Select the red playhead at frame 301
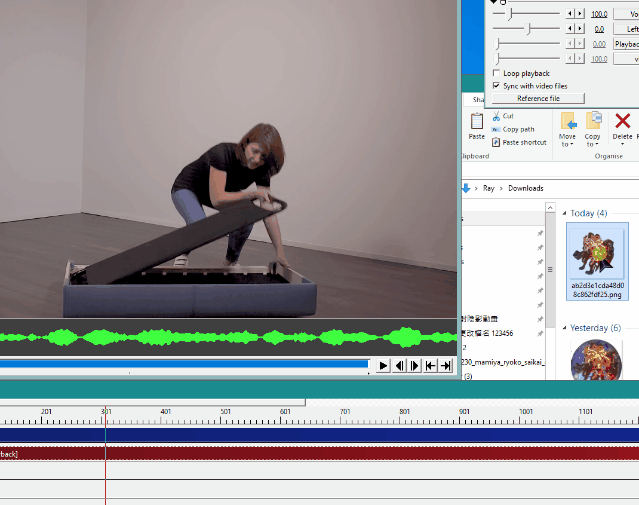Viewport: 639px width, 505px height. [106, 456]
